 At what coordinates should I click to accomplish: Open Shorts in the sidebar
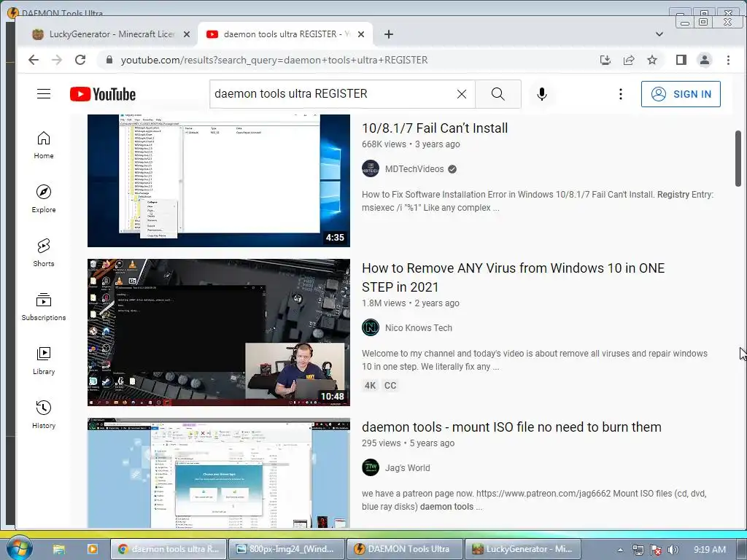pyautogui.click(x=43, y=252)
